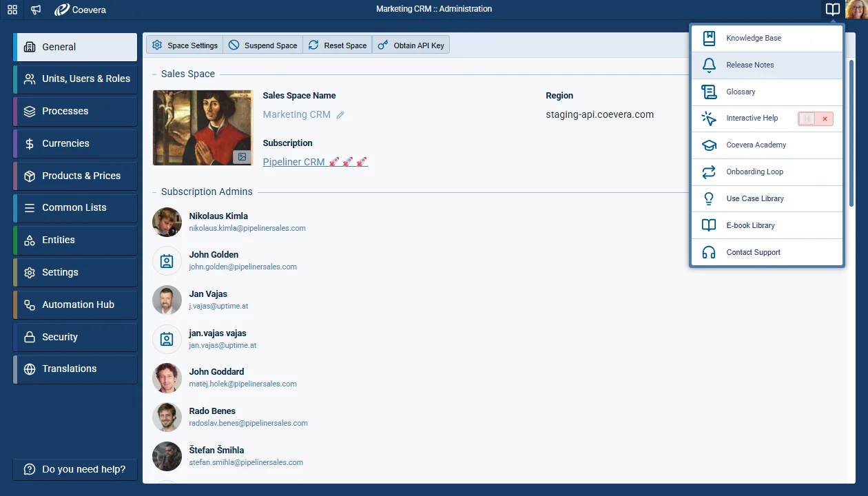Click email radoslav.benes@pipelinersales.com
Screen dimensions: 868x496
pos(248,424)
